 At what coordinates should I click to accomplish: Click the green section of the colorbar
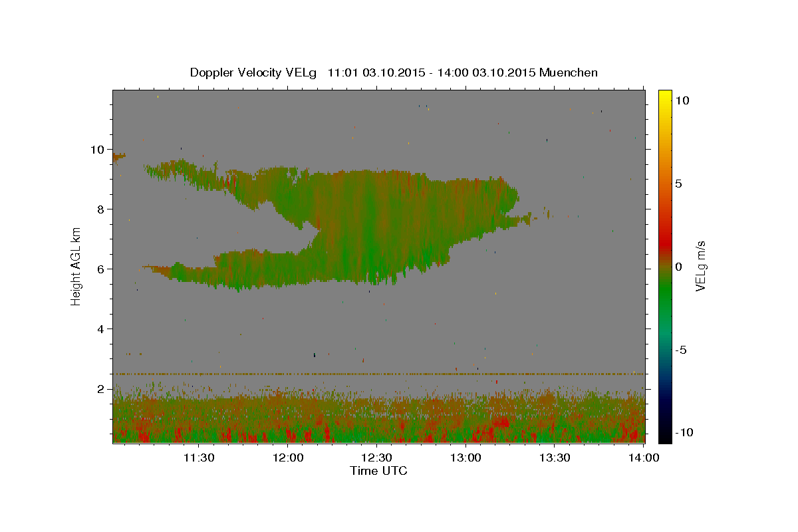[x=664, y=293]
